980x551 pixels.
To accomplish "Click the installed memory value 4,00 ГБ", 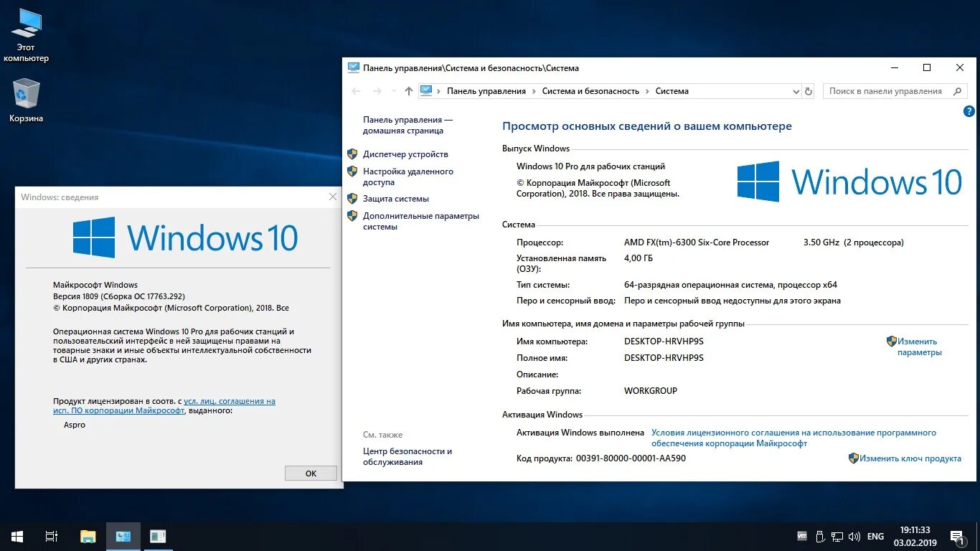I will 639,258.
